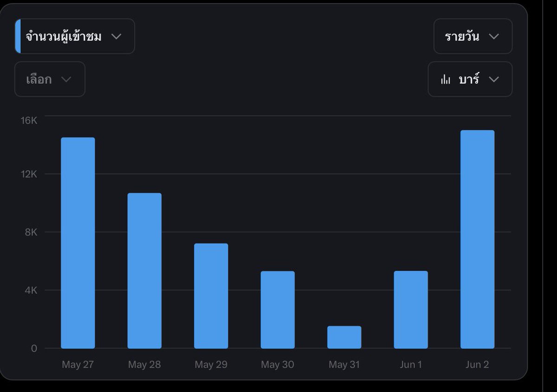The width and height of the screenshot is (557, 392).
Task: Click the May 30 axis label
Action: [x=278, y=365]
